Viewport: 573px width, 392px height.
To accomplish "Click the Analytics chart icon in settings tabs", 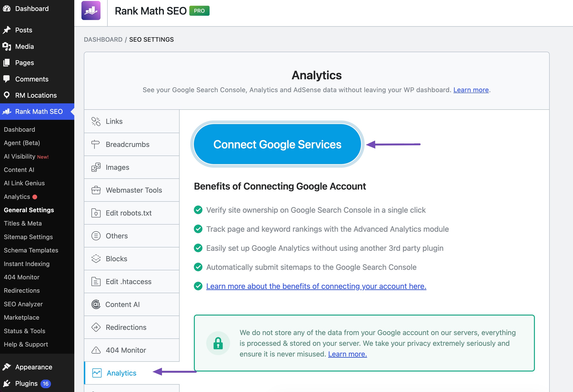I will 97,373.
